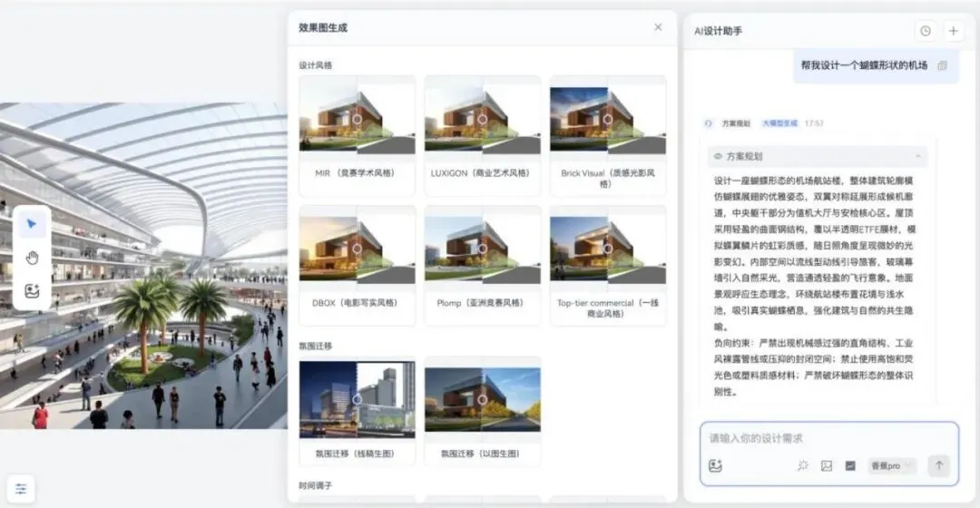980x508 pixels.
Task: Copy the butterfly airport prompt message
Action: tap(943, 65)
